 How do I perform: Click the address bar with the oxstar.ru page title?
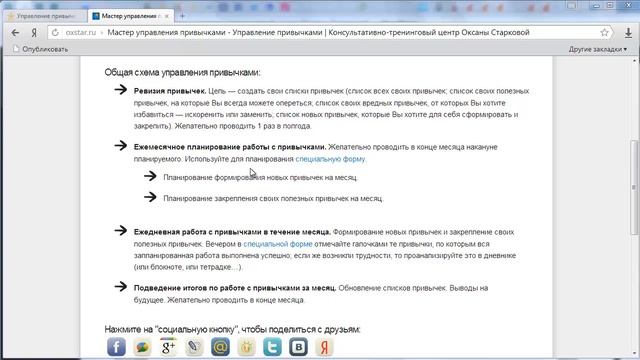coord(330,33)
